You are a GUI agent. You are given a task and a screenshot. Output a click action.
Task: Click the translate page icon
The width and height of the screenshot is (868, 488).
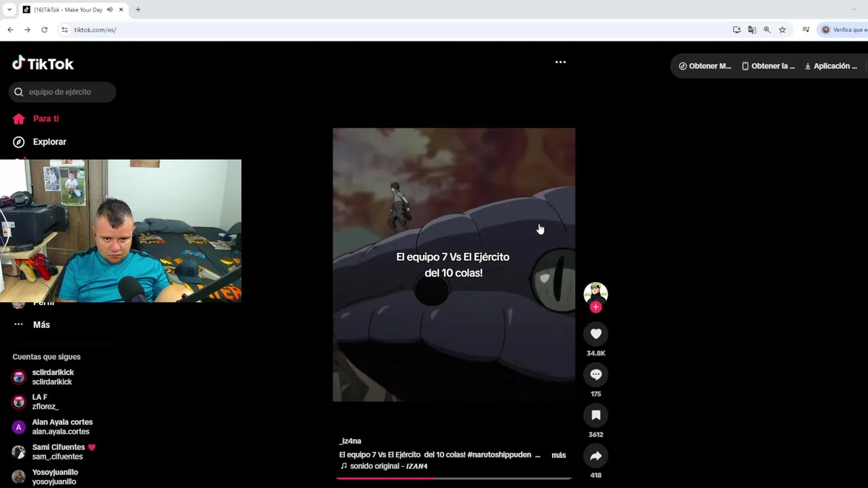752,30
